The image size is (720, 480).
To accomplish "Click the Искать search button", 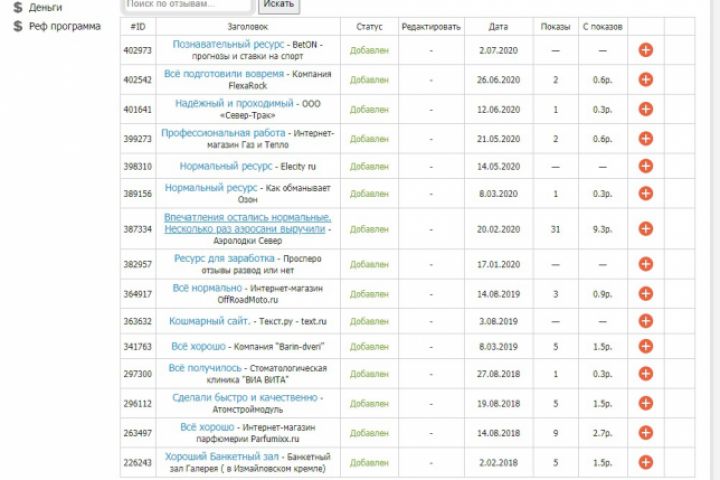I will pyautogui.click(x=279, y=5).
